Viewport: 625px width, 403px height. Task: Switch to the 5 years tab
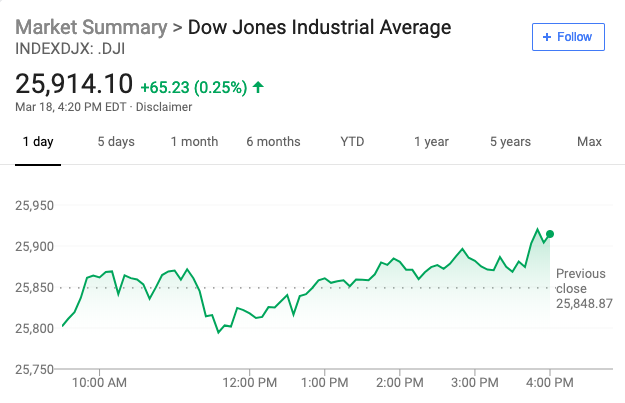tap(510, 142)
